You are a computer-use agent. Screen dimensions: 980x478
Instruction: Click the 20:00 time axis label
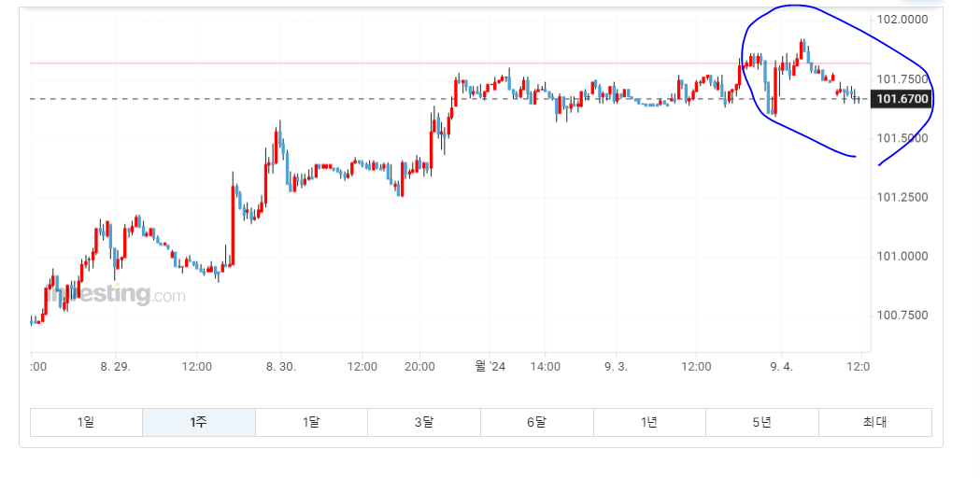[x=420, y=367]
